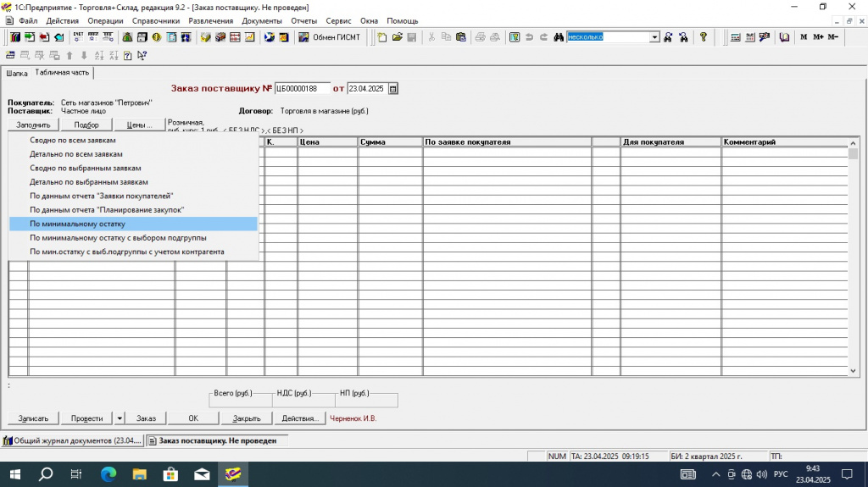868x487 pixels.
Task: Expand the search text dropdown arrow
Action: pos(655,37)
